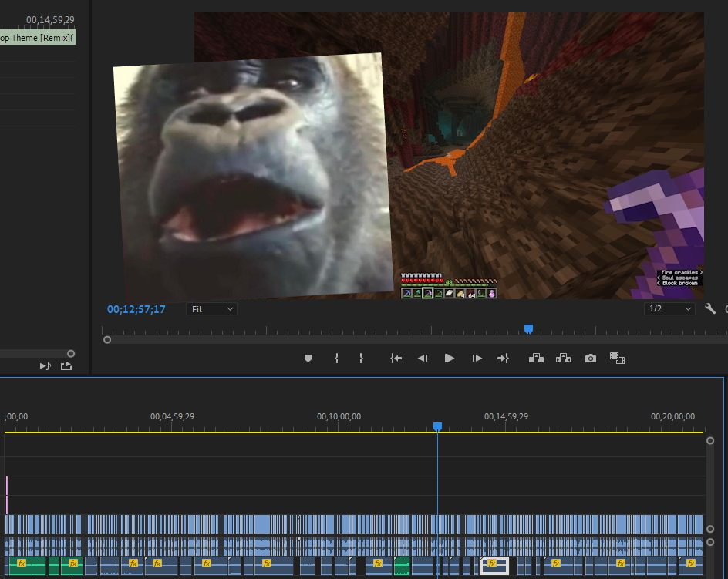Select the white highlighted clip in lower track
728x579 pixels.
point(494,566)
